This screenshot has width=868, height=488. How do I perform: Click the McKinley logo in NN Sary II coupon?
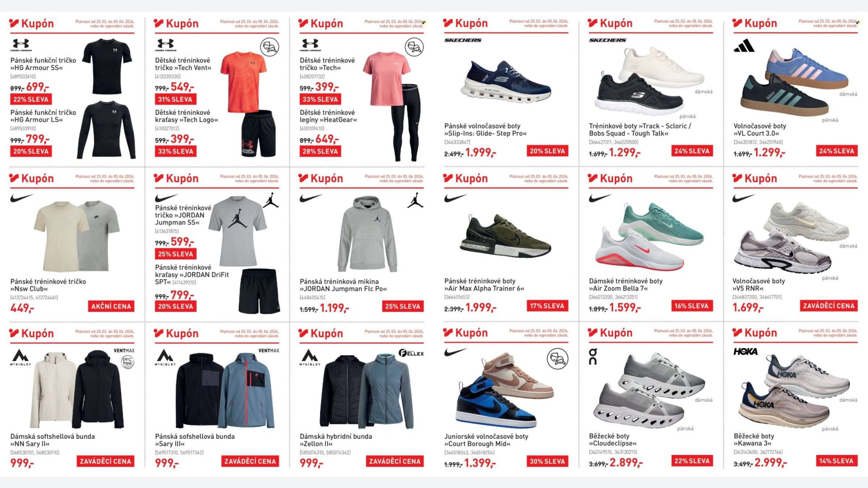(x=20, y=357)
